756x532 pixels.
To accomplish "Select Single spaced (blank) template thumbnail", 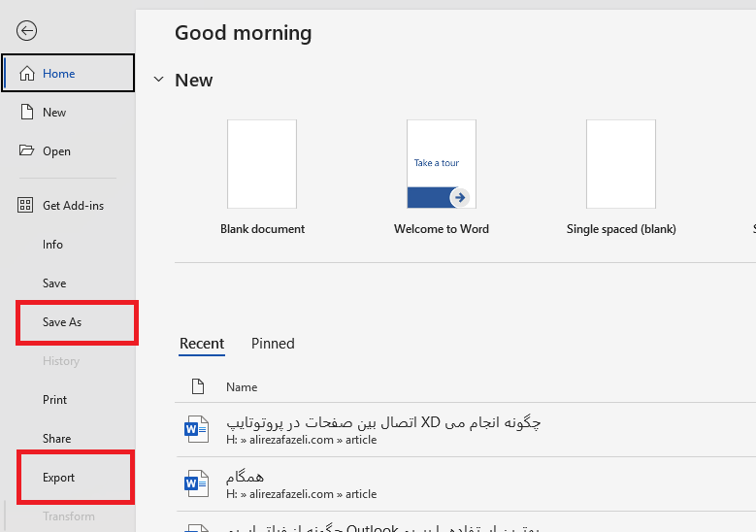I will (x=620, y=164).
